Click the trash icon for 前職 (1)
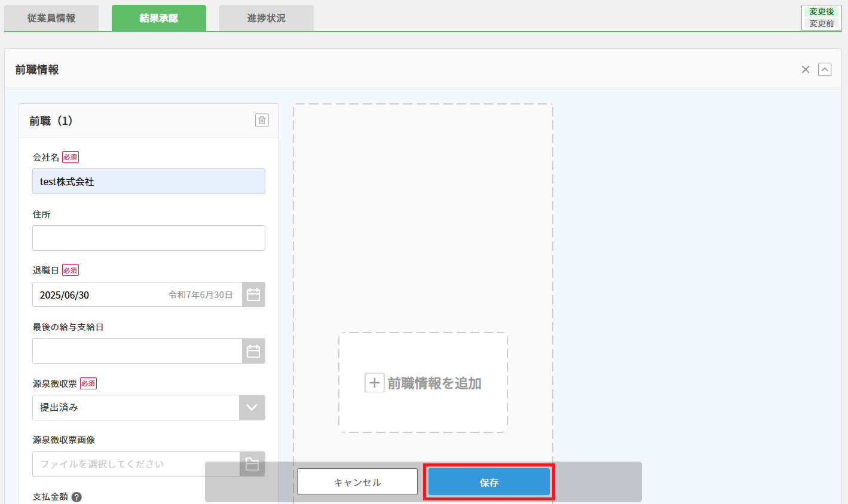Image resolution: width=848 pixels, height=504 pixels. (262, 120)
